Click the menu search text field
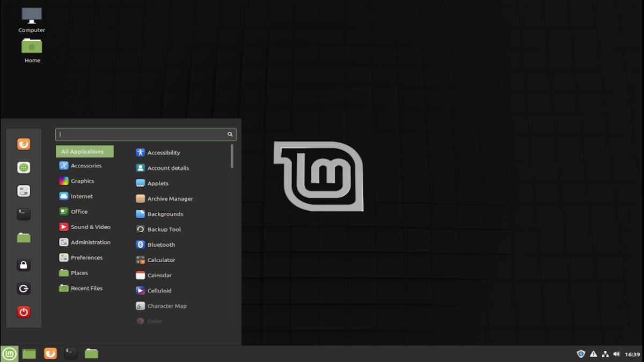The image size is (644, 362). point(146,135)
